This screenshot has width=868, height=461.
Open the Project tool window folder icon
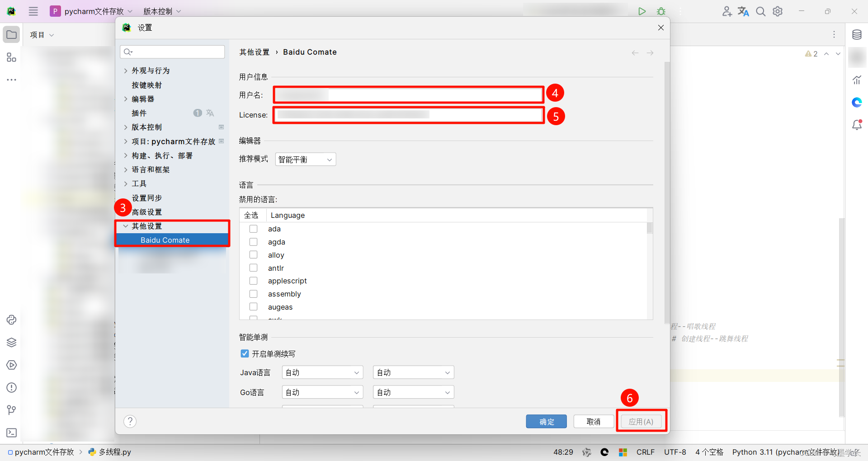point(11,35)
